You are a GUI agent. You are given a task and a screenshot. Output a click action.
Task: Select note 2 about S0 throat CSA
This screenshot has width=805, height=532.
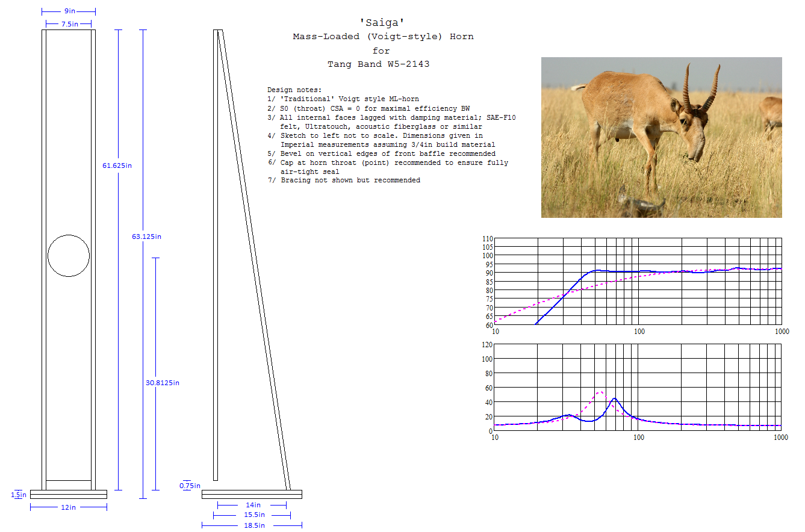point(369,108)
